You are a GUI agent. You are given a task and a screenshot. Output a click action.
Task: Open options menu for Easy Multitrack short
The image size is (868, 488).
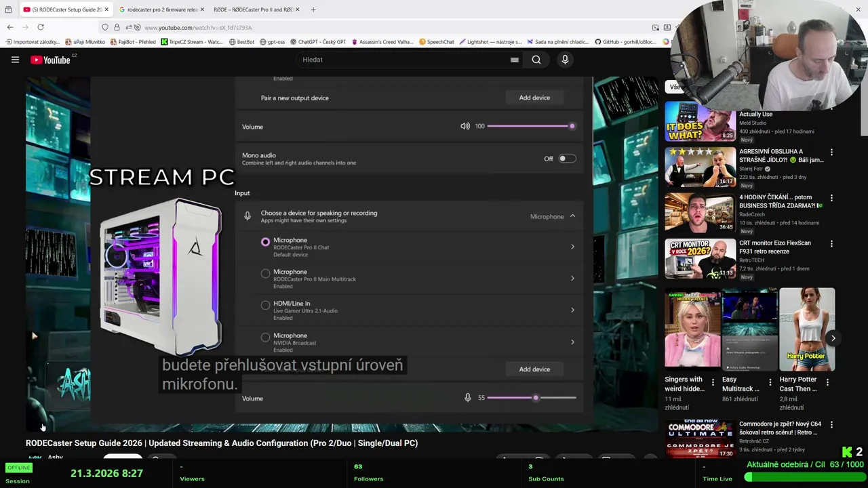pos(770,382)
